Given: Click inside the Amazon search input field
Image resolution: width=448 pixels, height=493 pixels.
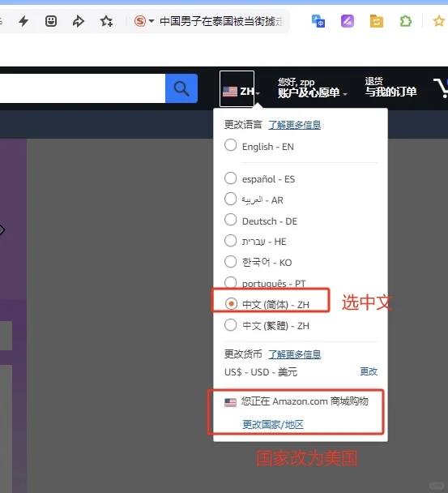Looking at the screenshot, I should (83, 88).
